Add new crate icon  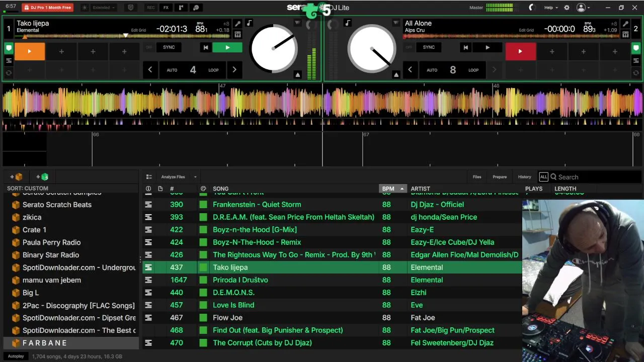16,177
